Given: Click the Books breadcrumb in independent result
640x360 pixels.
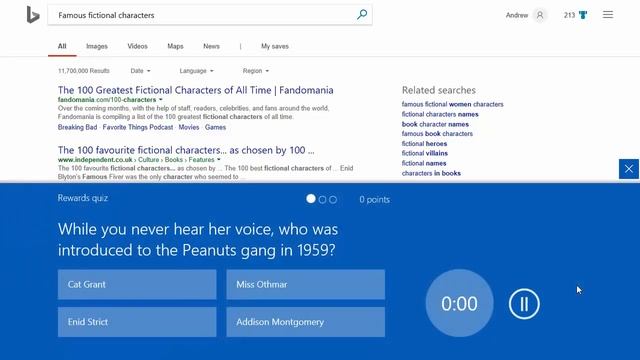Looking at the screenshot, I should click(174, 160).
